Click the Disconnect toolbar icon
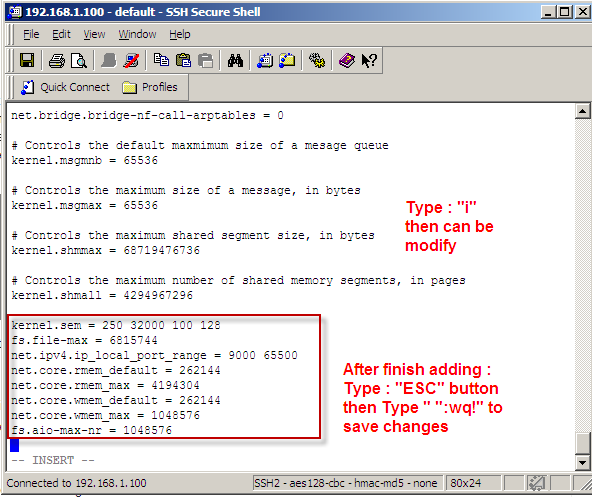Screen dimensions: 592x497 131,60
